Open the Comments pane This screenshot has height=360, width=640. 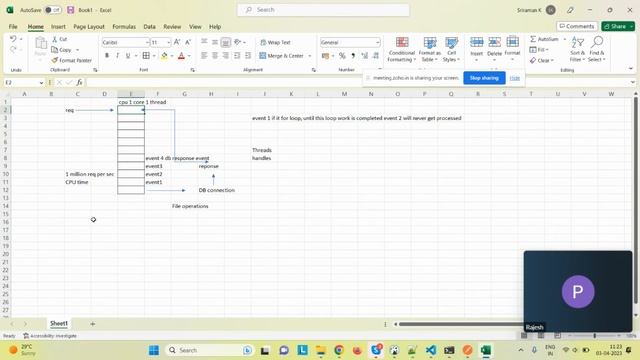577,26
